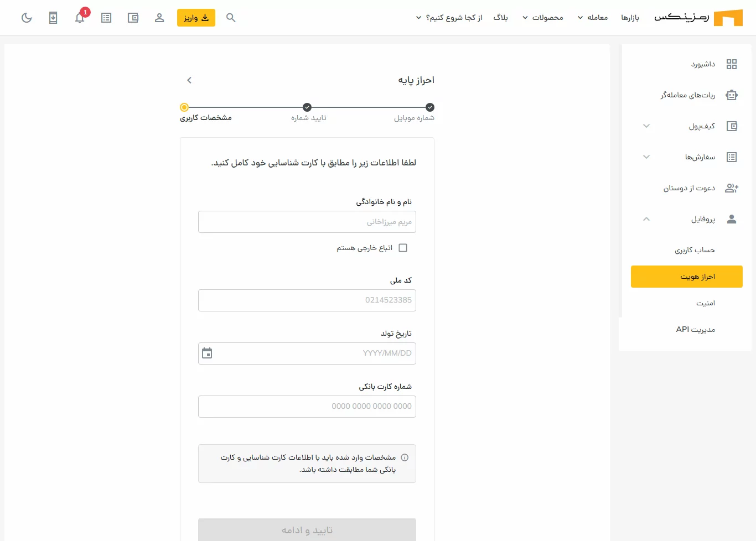Expand the سفارش‌ها sidebar submenu chevron

(x=646, y=157)
